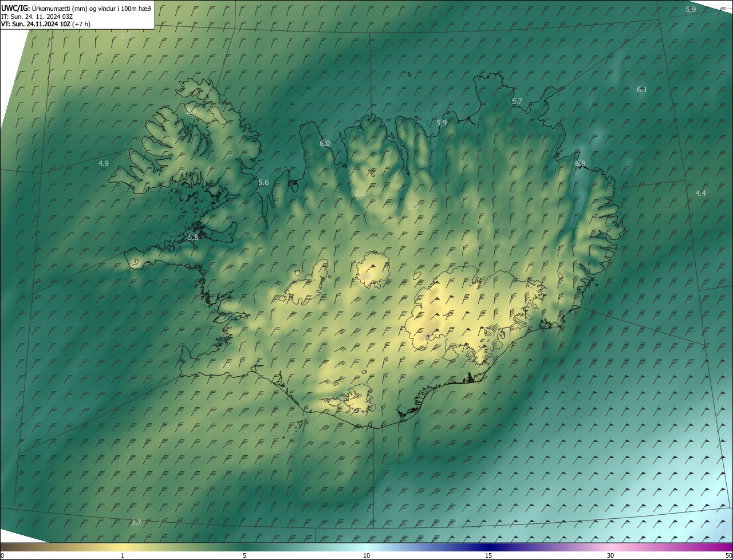
Task: Click the '10' tick on the color scale
Action: pos(366,555)
